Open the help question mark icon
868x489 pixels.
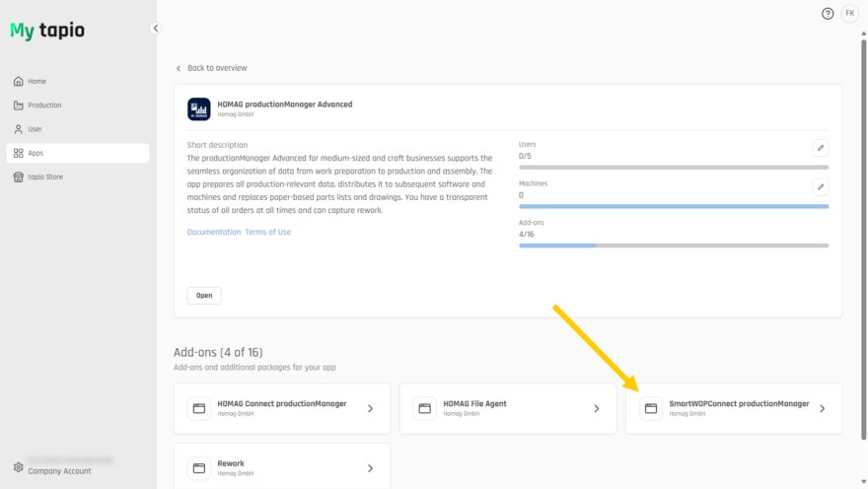click(x=827, y=14)
